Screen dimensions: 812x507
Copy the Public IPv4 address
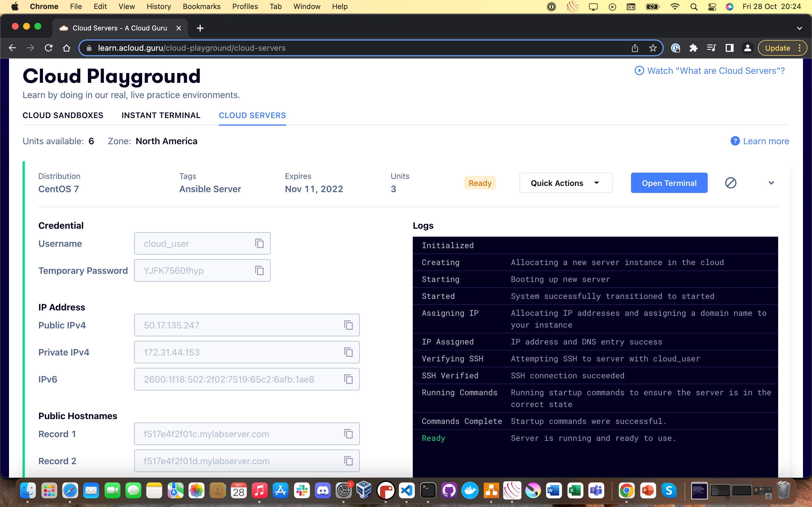pyautogui.click(x=348, y=325)
